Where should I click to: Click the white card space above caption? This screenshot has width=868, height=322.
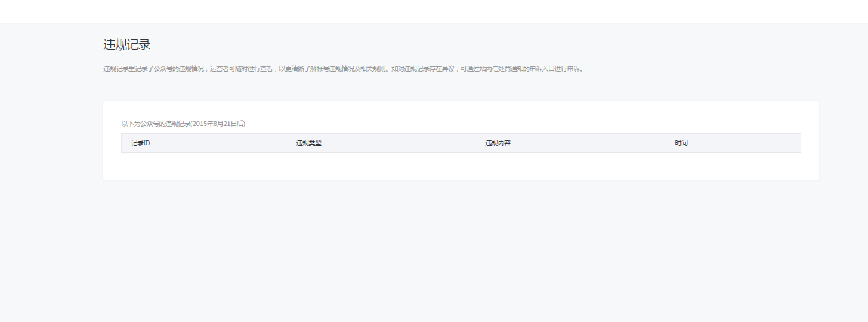tap(461, 111)
